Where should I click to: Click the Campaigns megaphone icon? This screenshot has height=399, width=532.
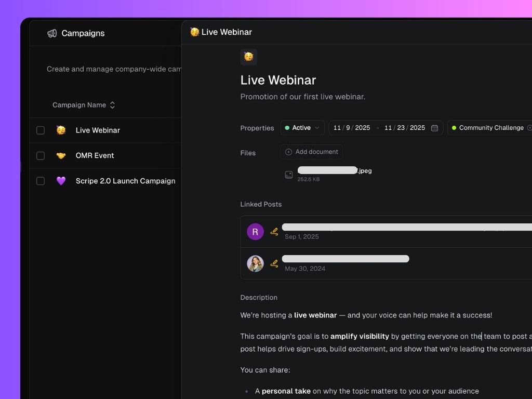click(52, 33)
